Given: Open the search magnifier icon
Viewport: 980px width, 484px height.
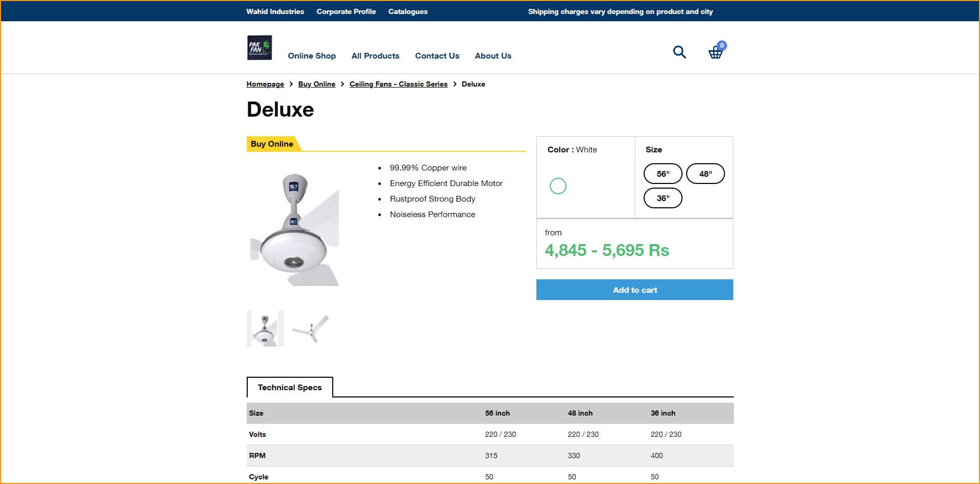Looking at the screenshot, I should coord(679,52).
